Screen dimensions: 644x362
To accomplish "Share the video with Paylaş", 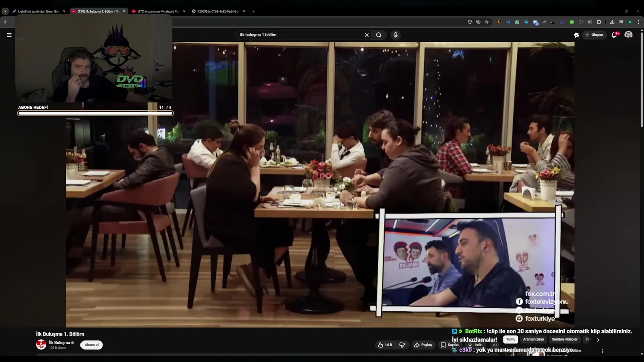I will click(x=423, y=345).
